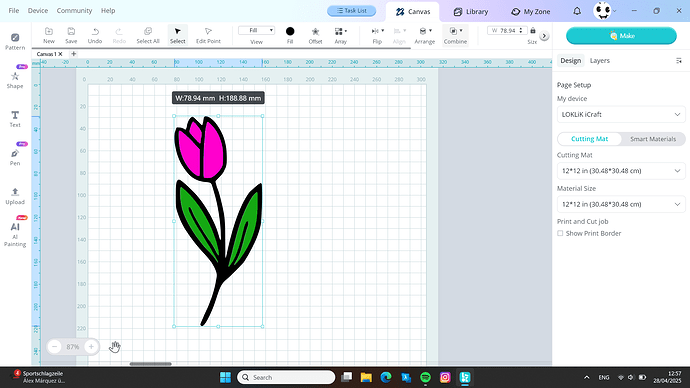This screenshot has width=690, height=388.
Task: Launch AI Painting feature
Action: [15, 234]
